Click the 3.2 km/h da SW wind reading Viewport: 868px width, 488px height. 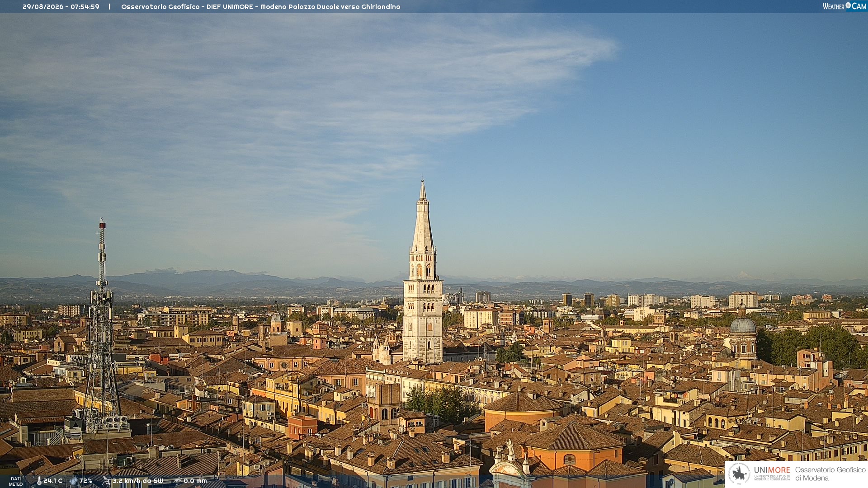click(x=137, y=481)
